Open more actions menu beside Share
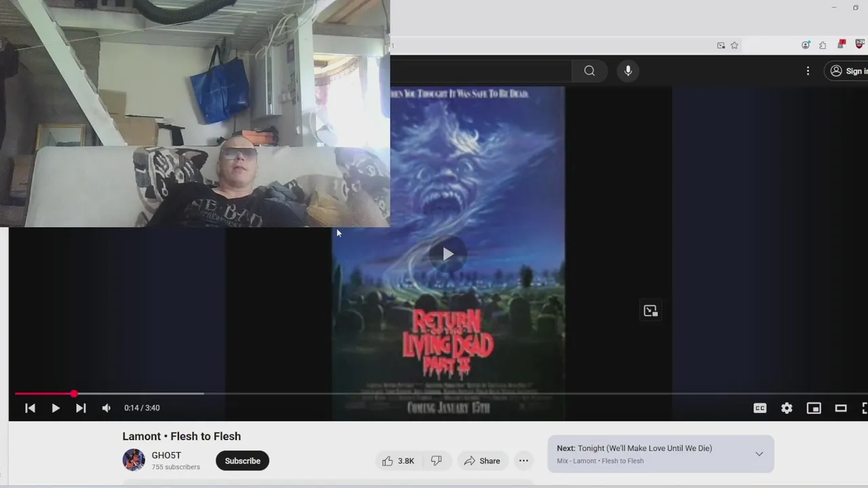This screenshot has width=868, height=488. [524, 461]
